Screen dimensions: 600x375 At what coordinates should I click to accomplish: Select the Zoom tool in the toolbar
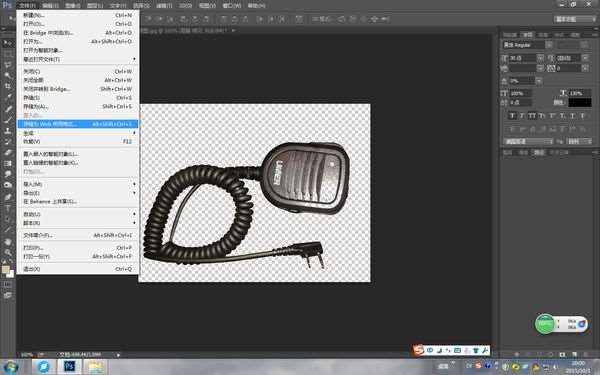[x=8, y=253]
